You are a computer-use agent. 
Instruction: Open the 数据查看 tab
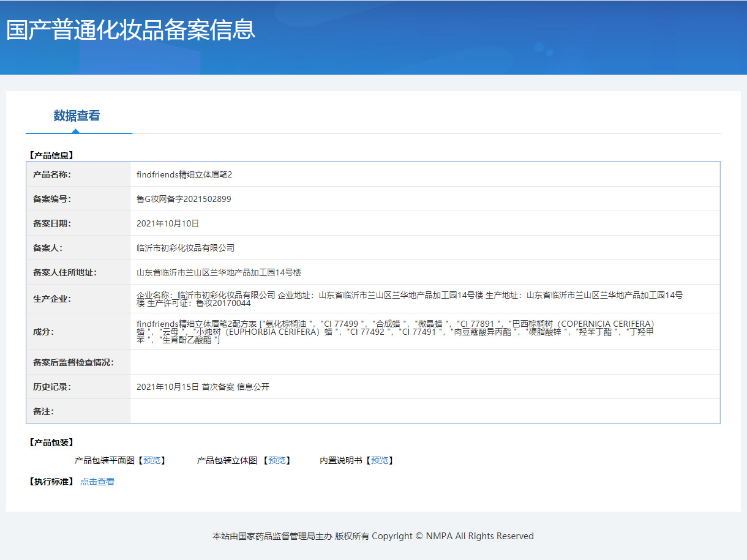pos(77,116)
